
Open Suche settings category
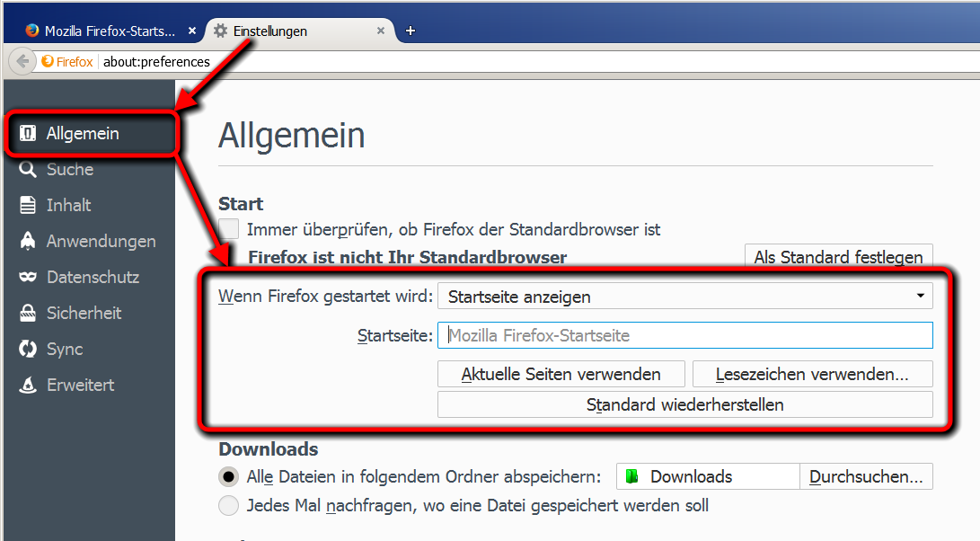point(70,170)
